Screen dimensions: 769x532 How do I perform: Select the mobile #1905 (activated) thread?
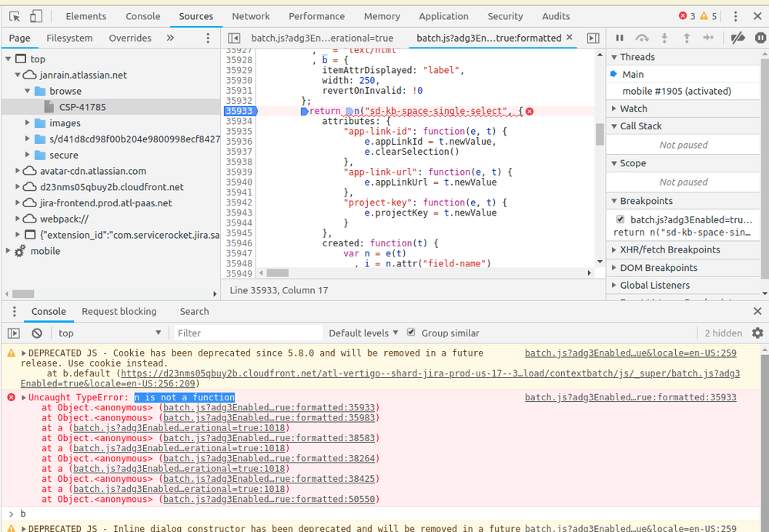pyautogui.click(x=677, y=91)
